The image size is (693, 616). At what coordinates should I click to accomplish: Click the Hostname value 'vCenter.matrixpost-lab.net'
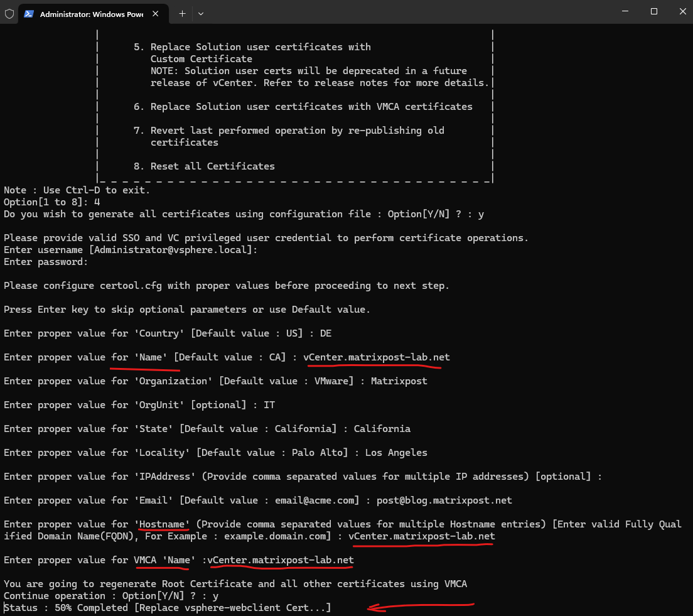422,536
